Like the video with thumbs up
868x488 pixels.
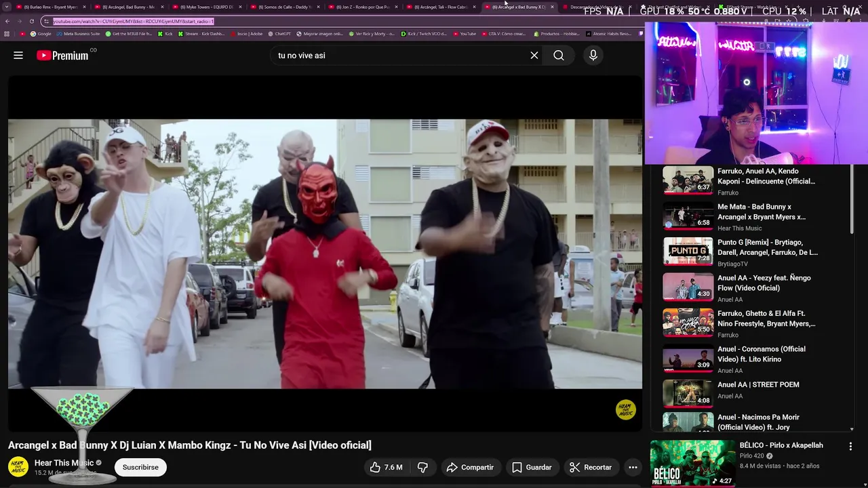point(387,467)
